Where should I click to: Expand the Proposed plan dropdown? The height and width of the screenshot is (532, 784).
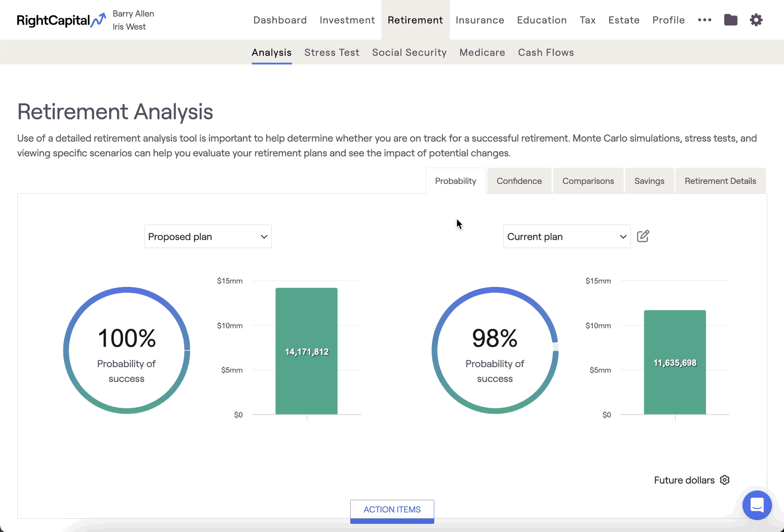tap(208, 236)
